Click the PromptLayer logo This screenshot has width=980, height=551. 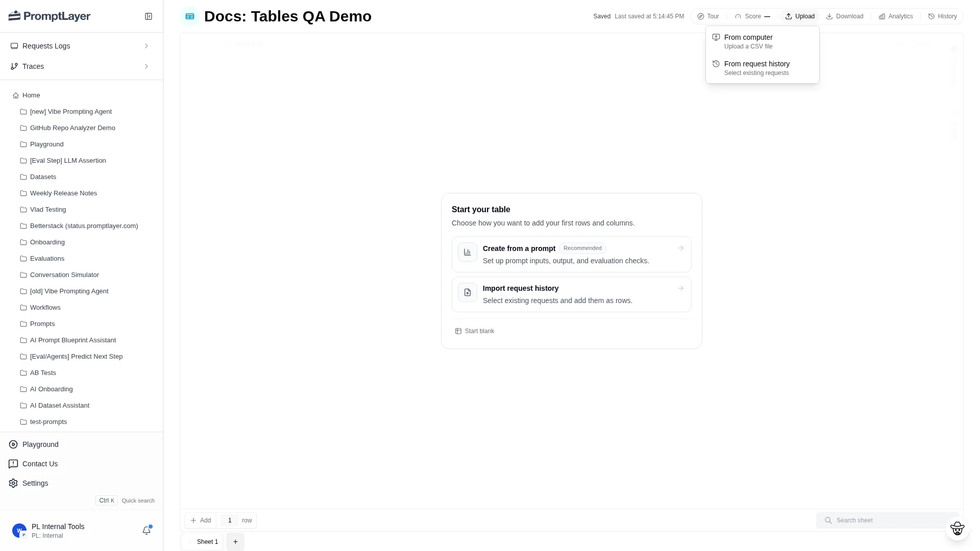tap(50, 16)
